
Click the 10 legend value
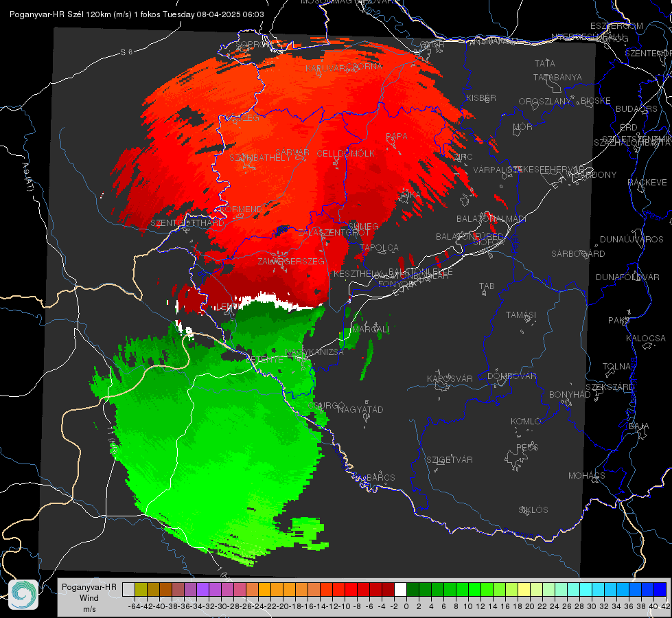tap(467, 606)
